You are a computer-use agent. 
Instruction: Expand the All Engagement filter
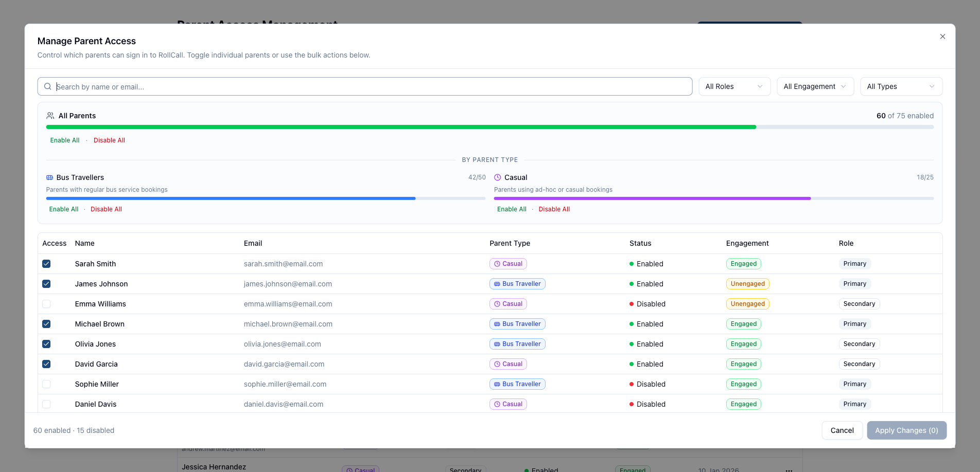[x=815, y=86]
